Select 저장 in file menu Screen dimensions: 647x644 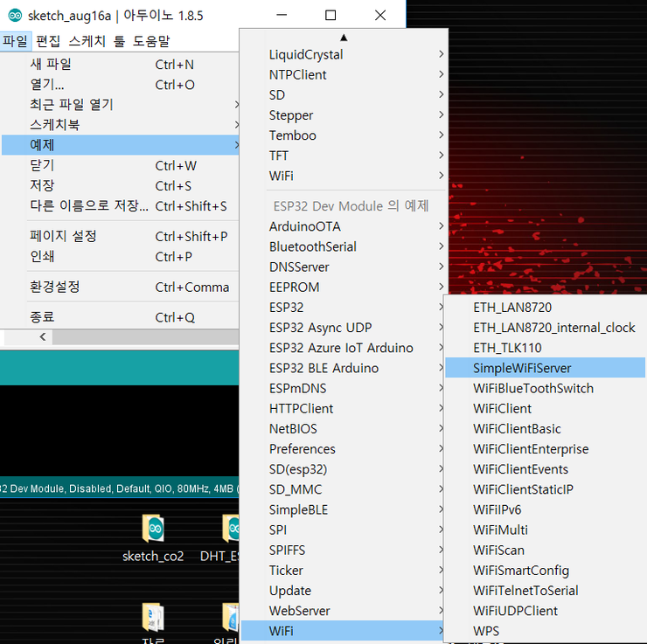(x=121, y=185)
